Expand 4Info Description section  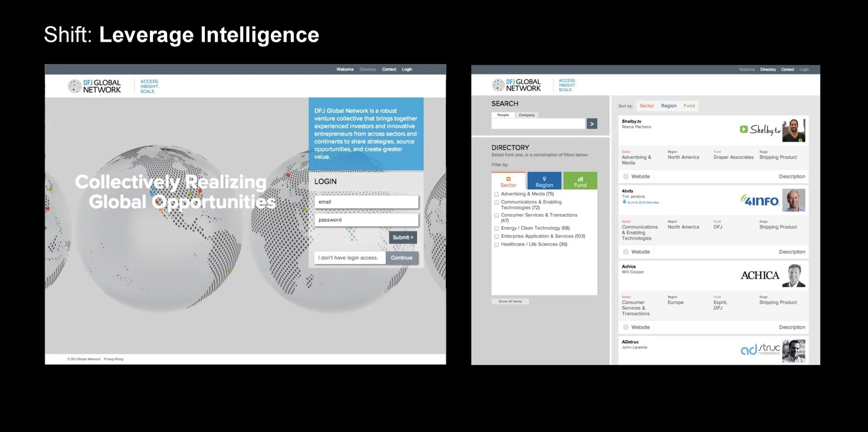pos(792,252)
